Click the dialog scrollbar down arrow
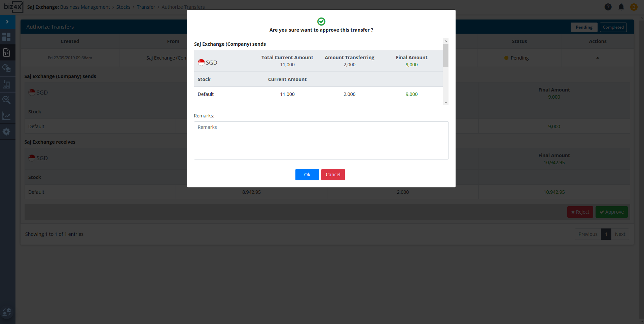Viewport: 644px width, 324px height. click(x=446, y=103)
